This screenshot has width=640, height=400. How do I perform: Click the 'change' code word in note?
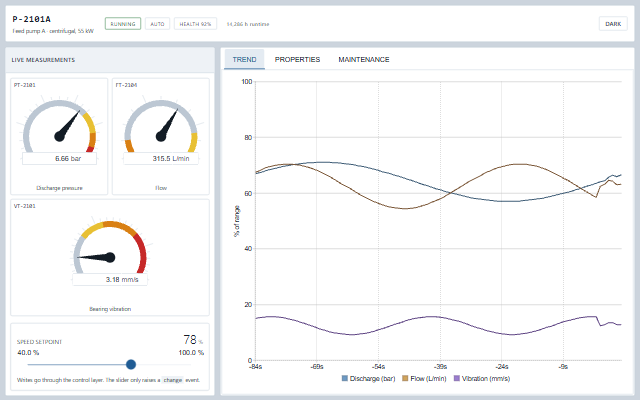(x=173, y=380)
